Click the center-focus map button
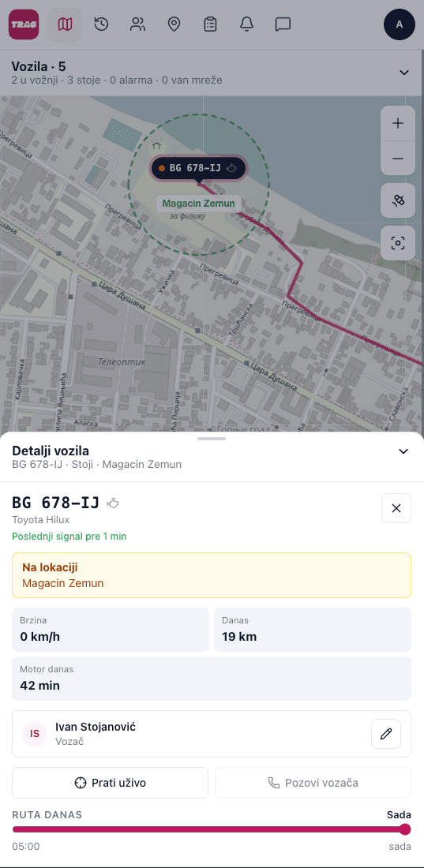 coord(398,242)
